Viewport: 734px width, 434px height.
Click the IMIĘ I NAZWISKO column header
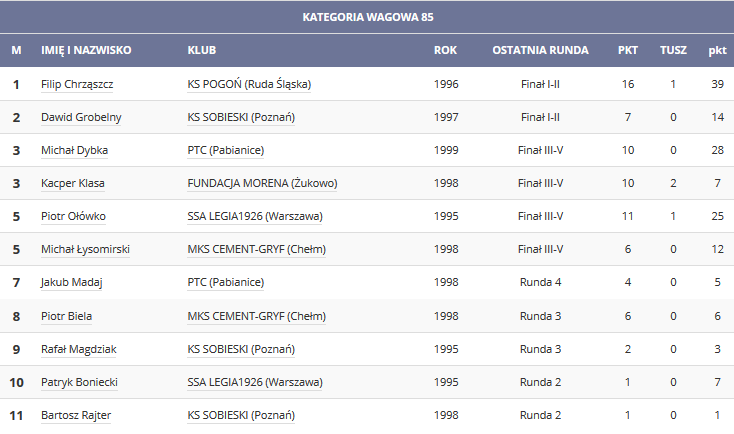pos(86,50)
